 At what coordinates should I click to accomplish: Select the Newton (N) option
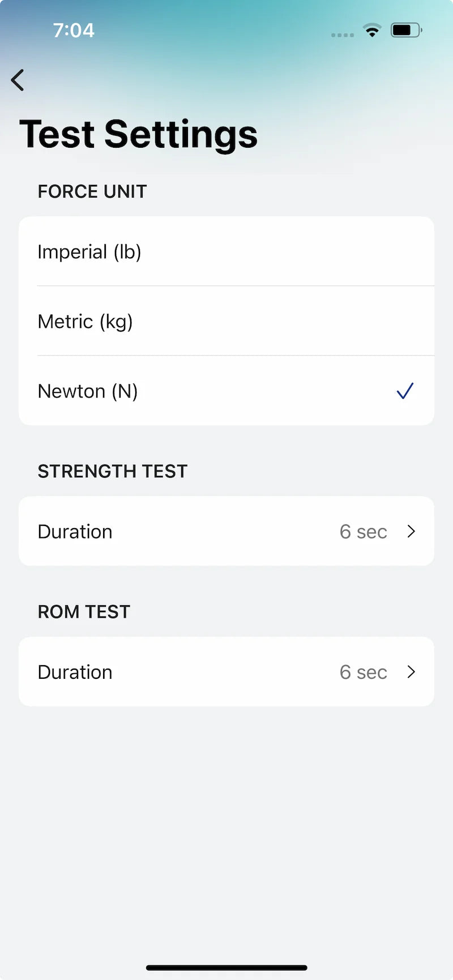click(88, 391)
